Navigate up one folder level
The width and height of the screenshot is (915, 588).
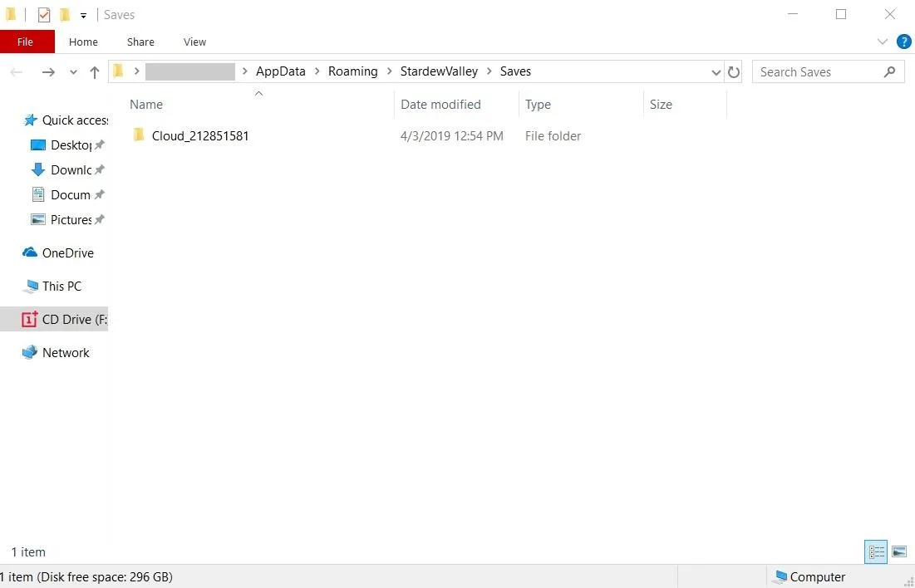click(x=95, y=72)
